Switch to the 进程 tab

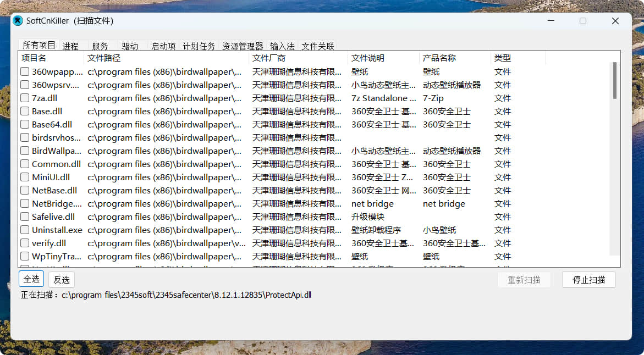70,46
